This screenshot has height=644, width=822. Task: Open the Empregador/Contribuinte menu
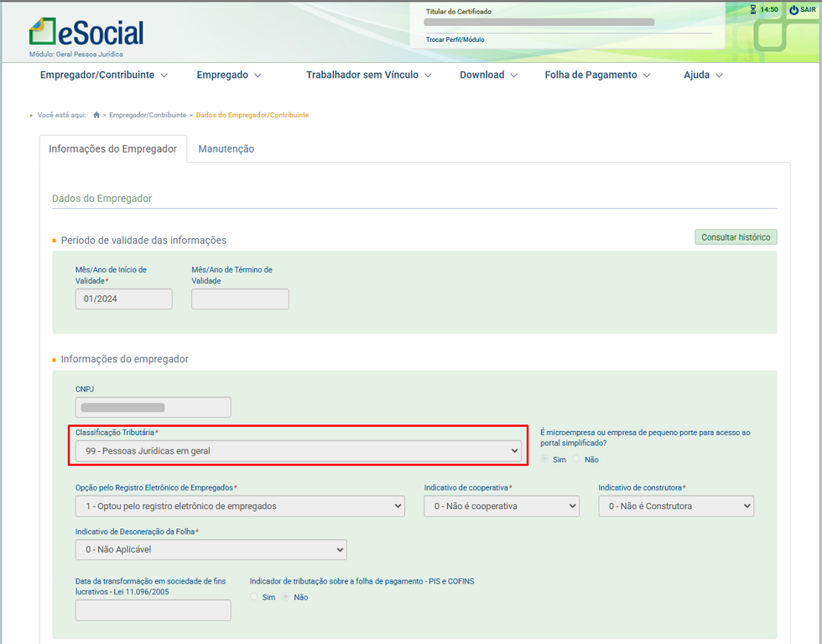click(x=104, y=75)
